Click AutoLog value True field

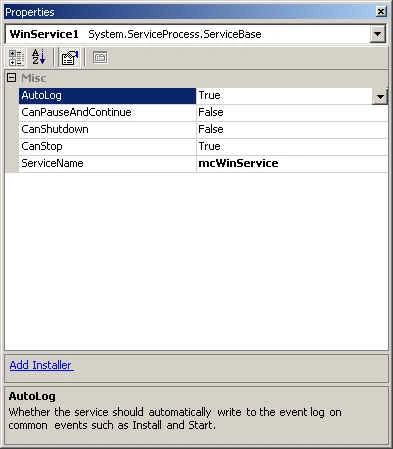[284, 96]
